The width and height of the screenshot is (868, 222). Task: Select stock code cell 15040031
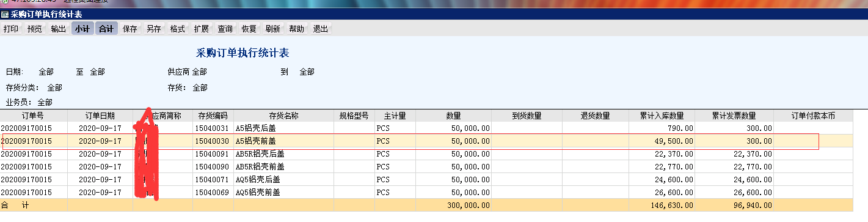213,128
